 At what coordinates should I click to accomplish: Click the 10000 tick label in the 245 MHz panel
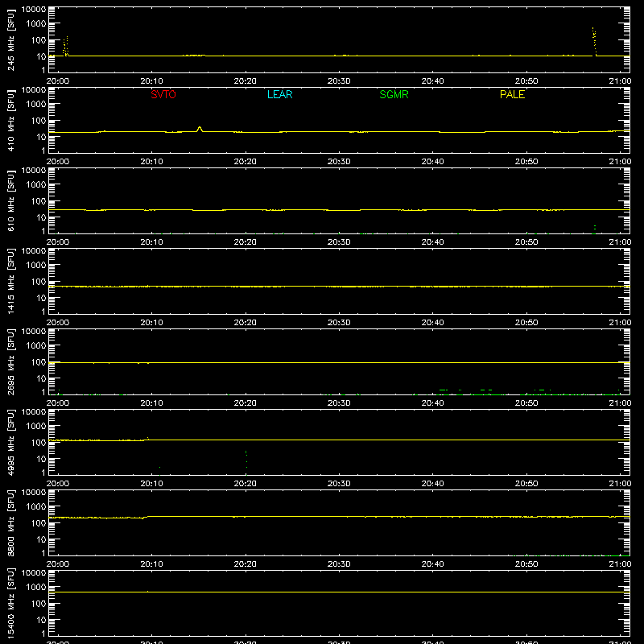pos(34,10)
